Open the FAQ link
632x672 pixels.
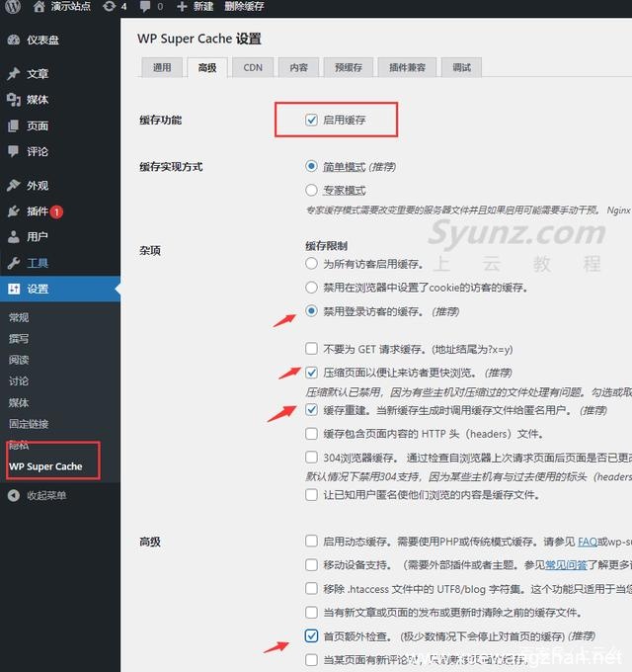click(x=588, y=543)
